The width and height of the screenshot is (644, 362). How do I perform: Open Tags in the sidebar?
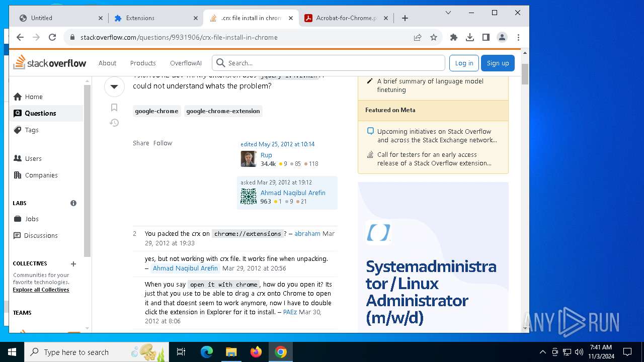pos(46,130)
